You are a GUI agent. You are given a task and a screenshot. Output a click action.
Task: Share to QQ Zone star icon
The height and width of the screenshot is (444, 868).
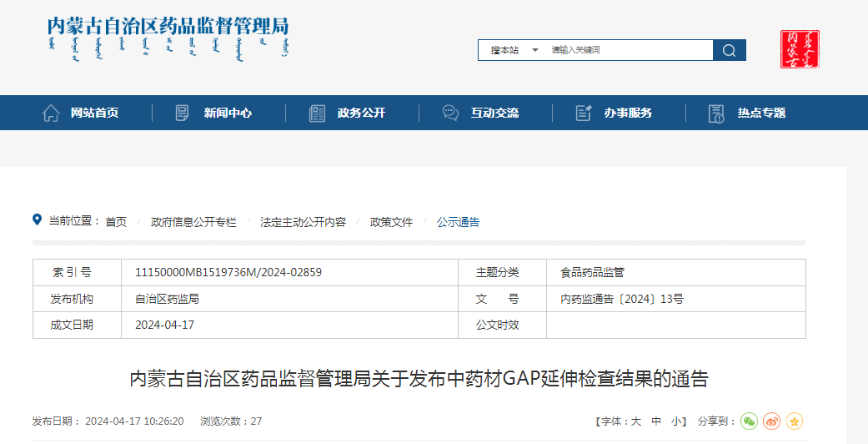pos(794,421)
